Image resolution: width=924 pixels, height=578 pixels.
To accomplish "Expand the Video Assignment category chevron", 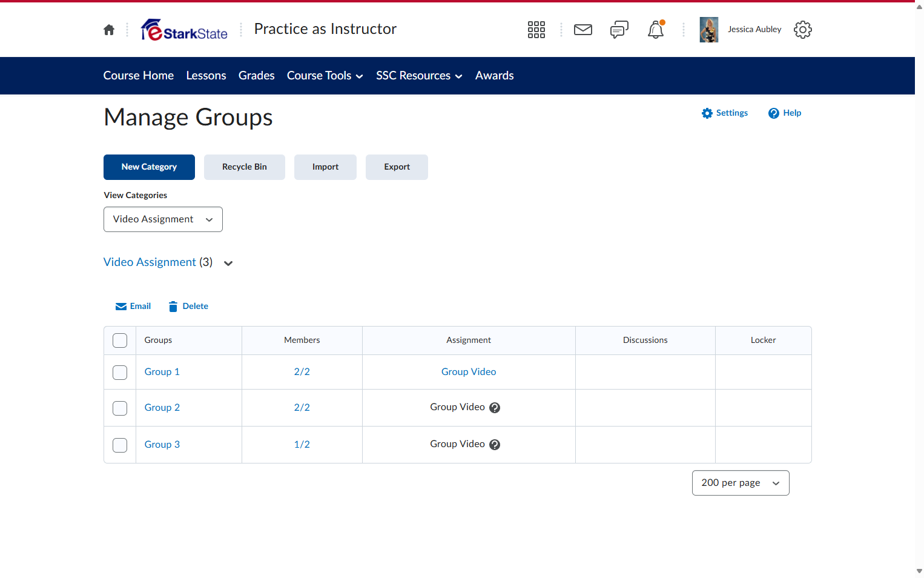I will coord(228,263).
